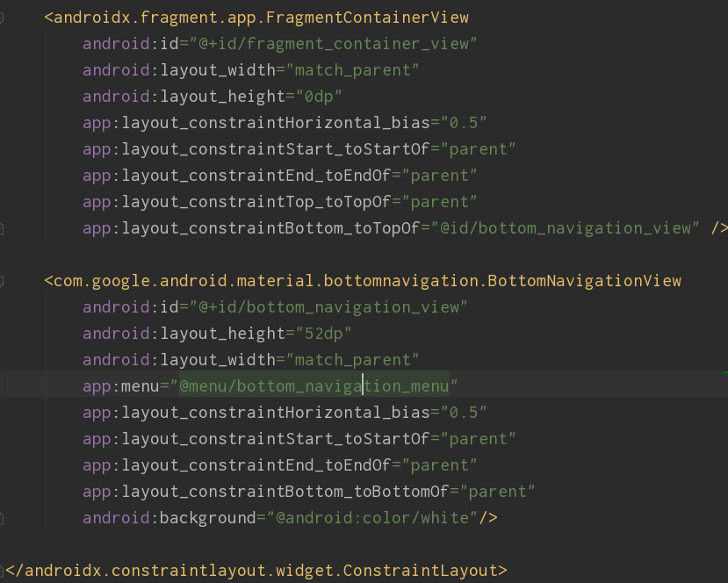The image size is (728, 583).
Task: Click the BottomNavigationView constraintEnd_toEndOf attribute name
Action: pyautogui.click(x=237, y=465)
